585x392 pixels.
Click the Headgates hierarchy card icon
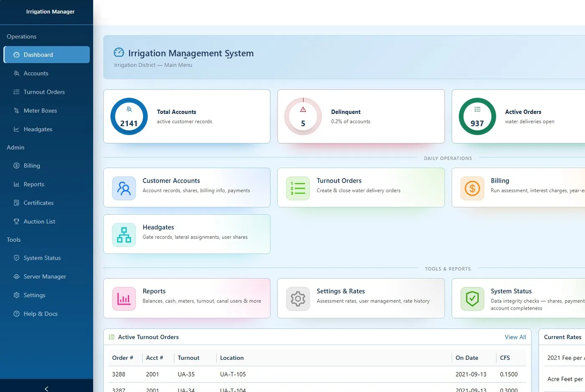(124, 235)
